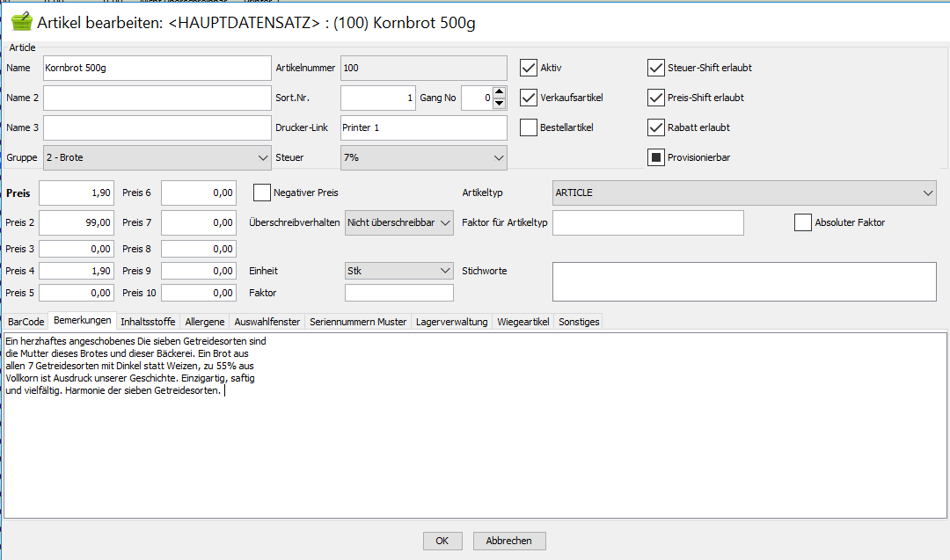Toggle the Steuer-Shift erlaubt checkbox

[x=656, y=68]
